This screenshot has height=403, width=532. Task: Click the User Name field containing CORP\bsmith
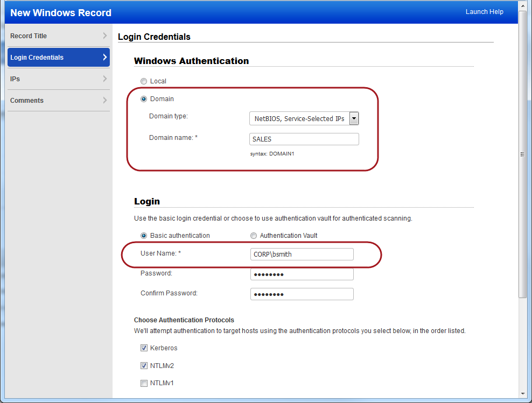302,254
